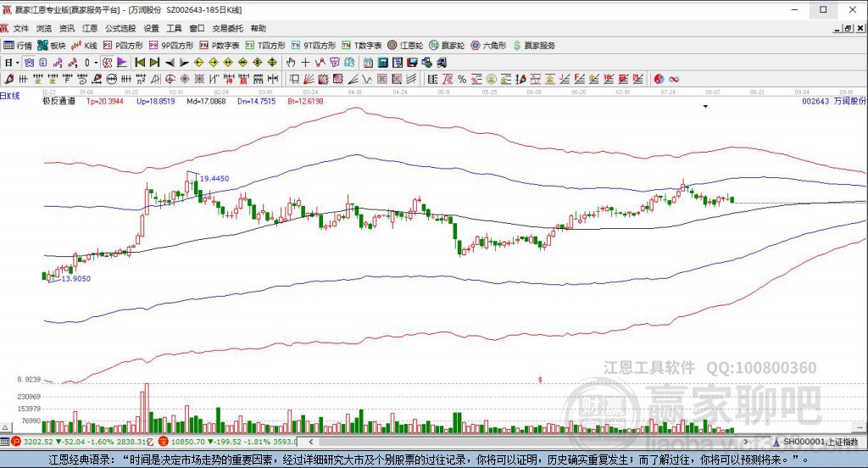868x468 pixels.
Task: Open the T数字表 number table
Action: coord(361,46)
